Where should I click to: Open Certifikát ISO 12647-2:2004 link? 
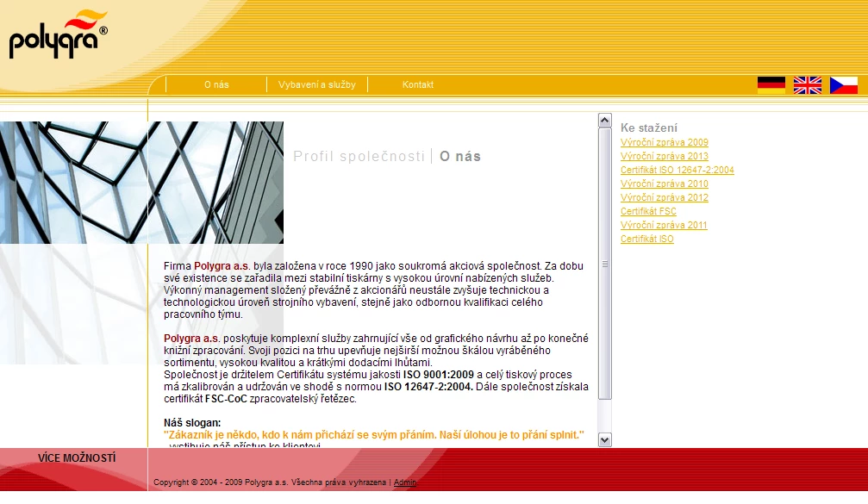click(x=677, y=170)
